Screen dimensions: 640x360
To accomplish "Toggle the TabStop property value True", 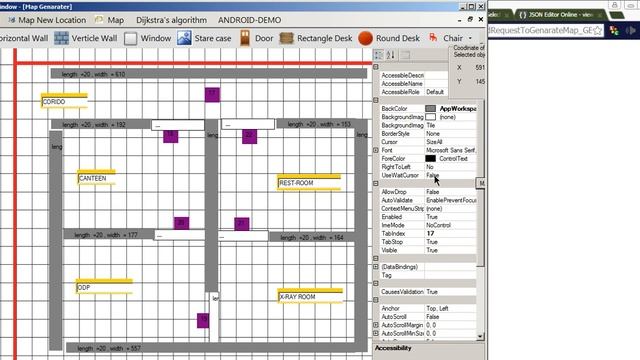I will (451, 242).
